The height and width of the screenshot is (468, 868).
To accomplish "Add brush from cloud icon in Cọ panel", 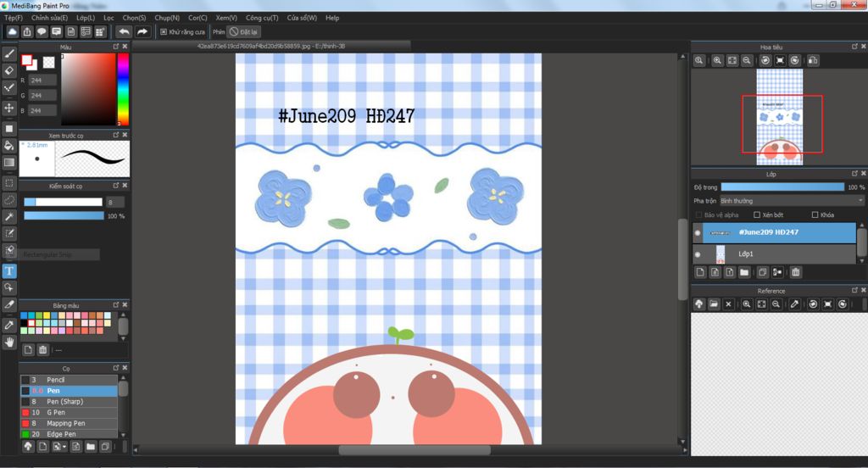I will pos(28,447).
